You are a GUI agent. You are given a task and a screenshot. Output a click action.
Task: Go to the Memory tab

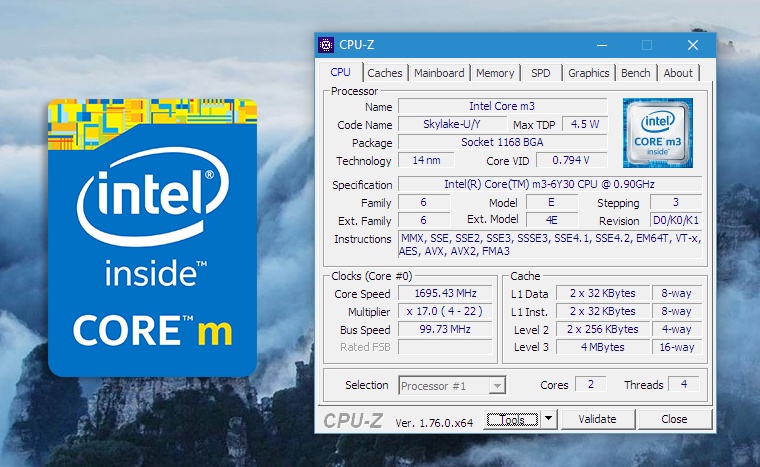pyautogui.click(x=495, y=73)
